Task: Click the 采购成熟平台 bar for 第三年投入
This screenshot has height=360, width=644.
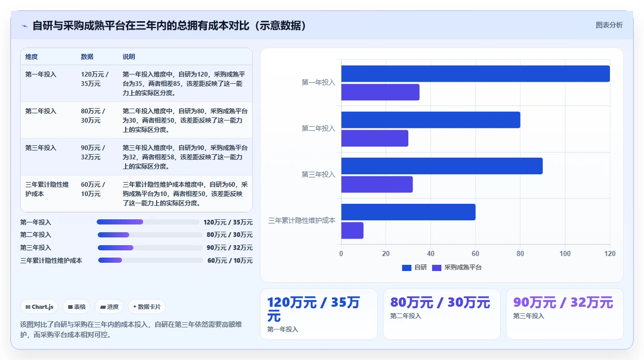Action: click(x=377, y=184)
